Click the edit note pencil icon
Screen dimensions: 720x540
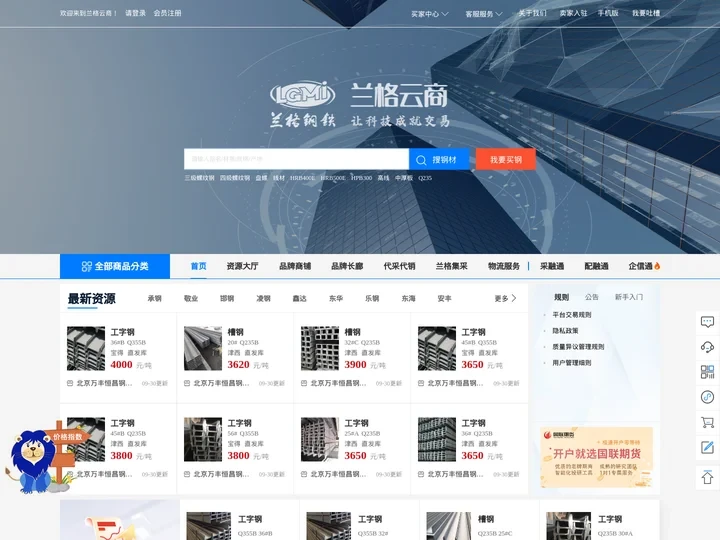click(x=707, y=447)
